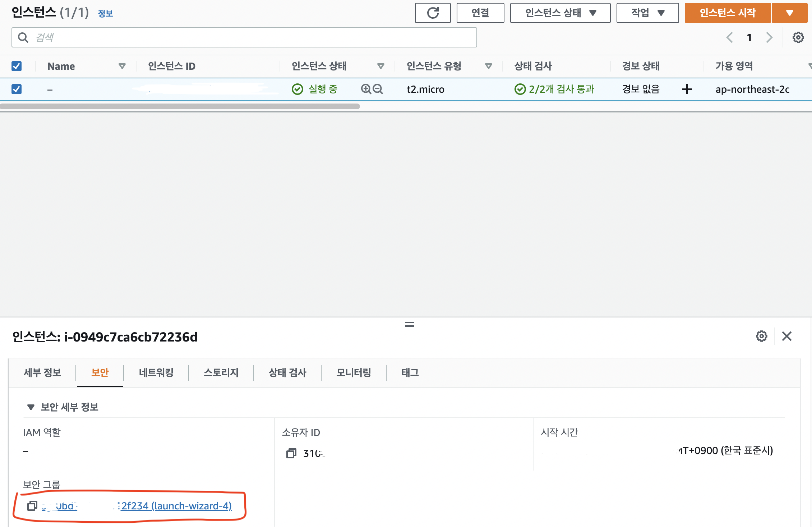
Task: Switch to the 스토리지 tab
Action: tap(221, 372)
